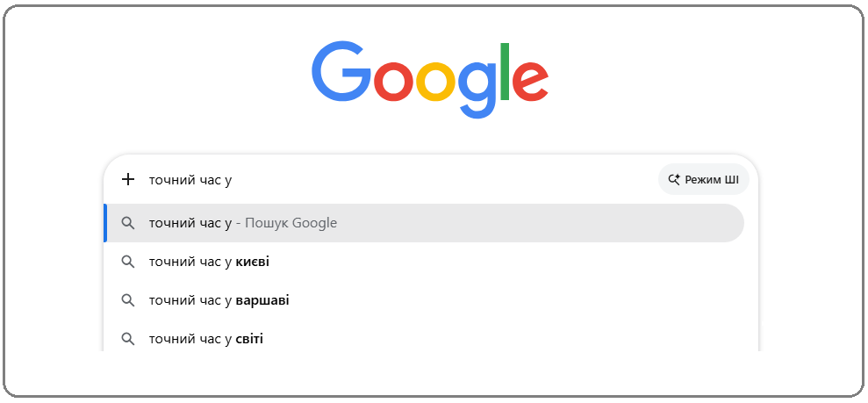Click the plus icon in the search box

point(128,180)
